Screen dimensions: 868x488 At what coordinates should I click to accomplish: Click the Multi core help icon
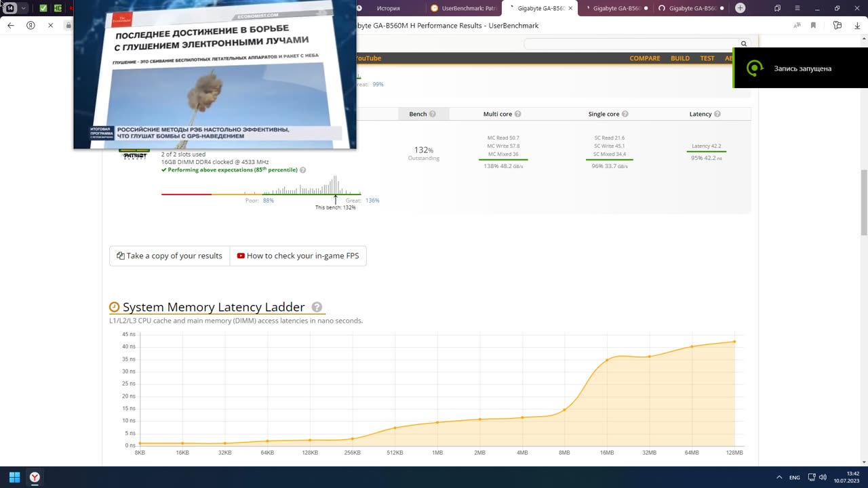coord(518,114)
